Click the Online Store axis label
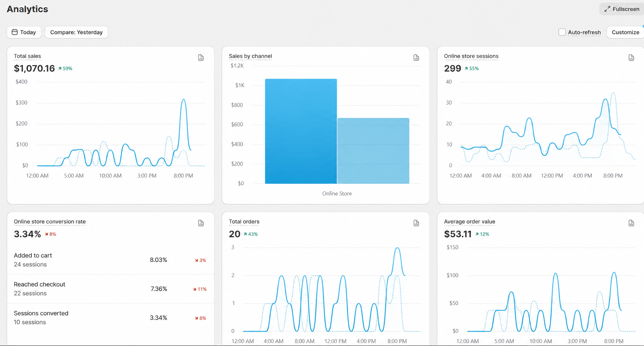The image size is (644, 346). [337, 193]
